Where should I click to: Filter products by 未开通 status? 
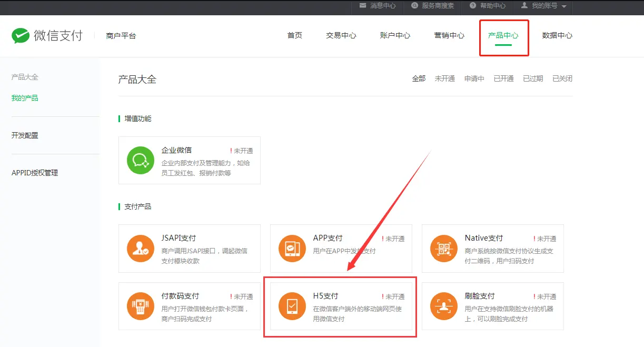(444, 78)
